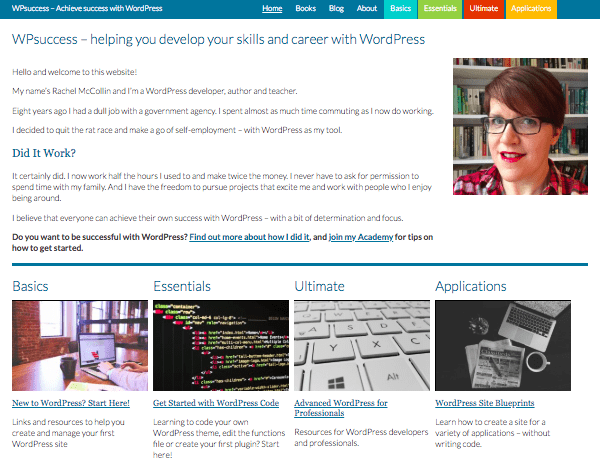Click the Applications laptop and newspaper image
The width and height of the screenshot is (600, 458).
(x=503, y=346)
